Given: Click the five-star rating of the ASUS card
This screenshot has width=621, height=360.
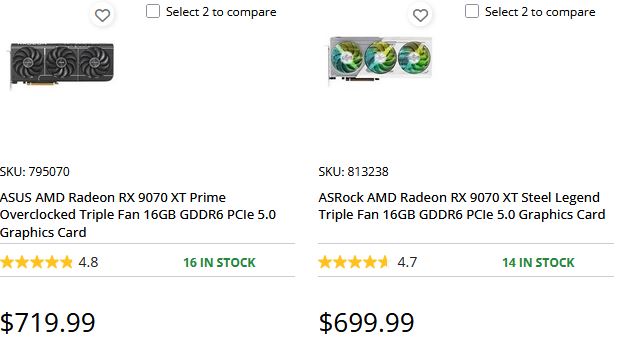Looking at the screenshot, I should click(36, 262).
